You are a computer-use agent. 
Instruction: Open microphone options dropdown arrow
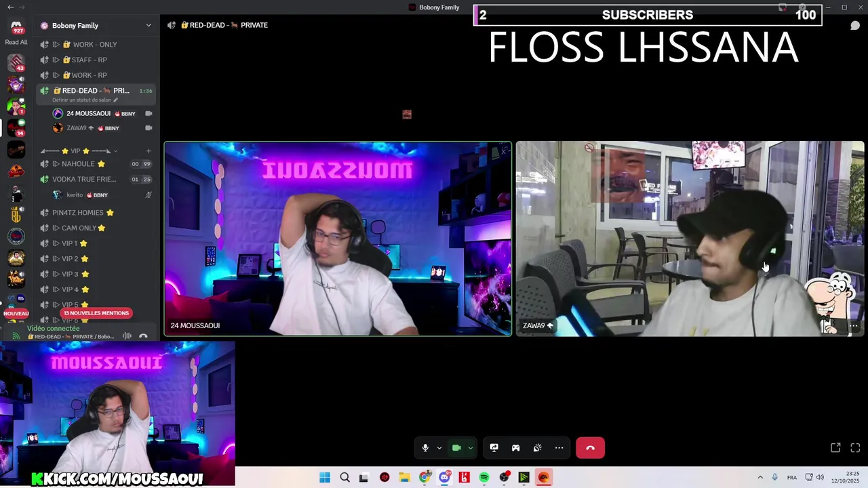(439, 448)
